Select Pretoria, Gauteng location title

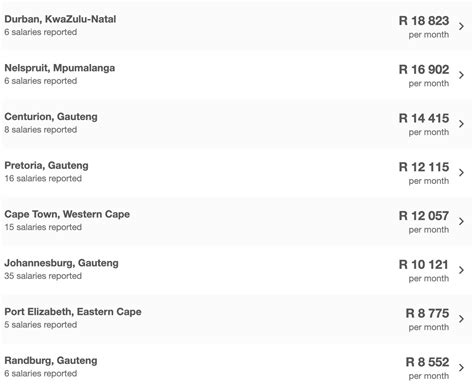pyautogui.click(x=47, y=166)
